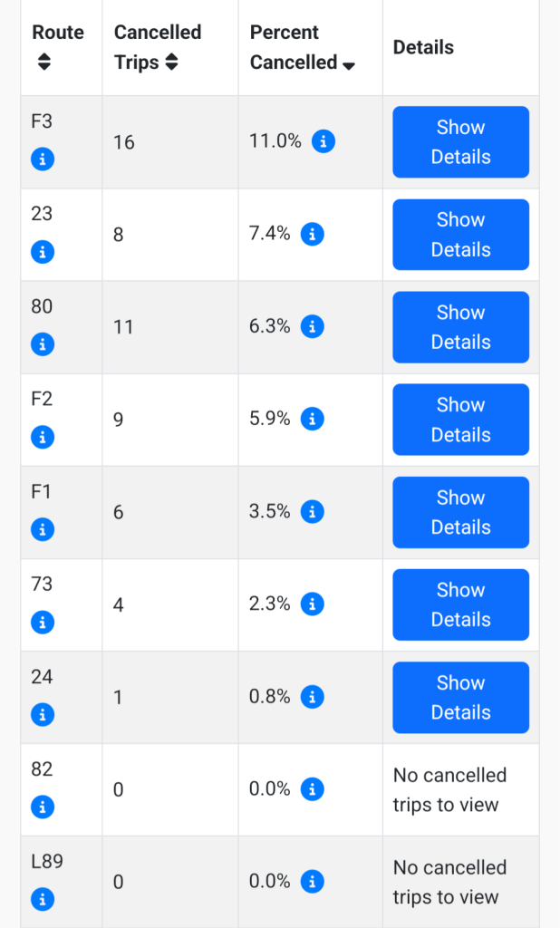The width and height of the screenshot is (560, 928).
Task: Click the info icon under route 23
Action: [x=43, y=252]
